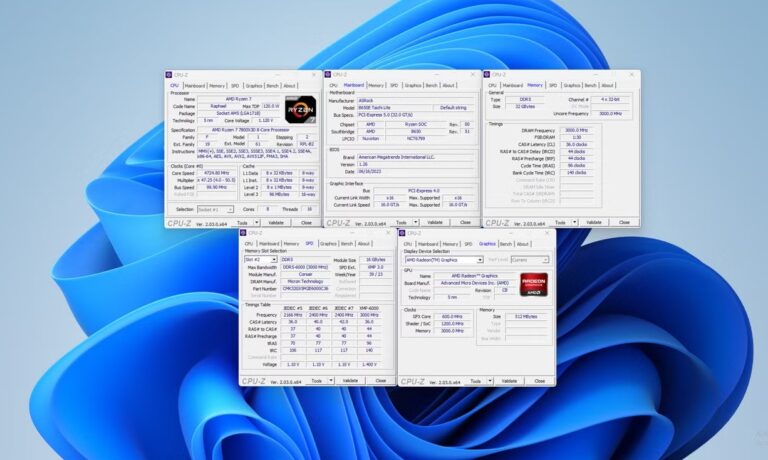Select SPD tab in Memory window
768x460 pixels.
553,85
